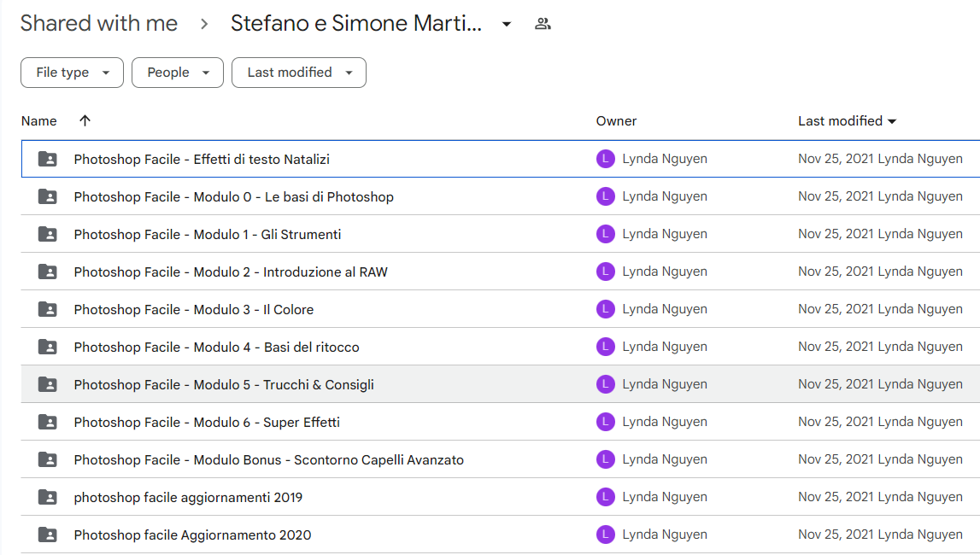Select Photoshop Facile - Modulo 5 - Trucchi & Consigli
The height and width of the screenshot is (555, 980).
224,384
